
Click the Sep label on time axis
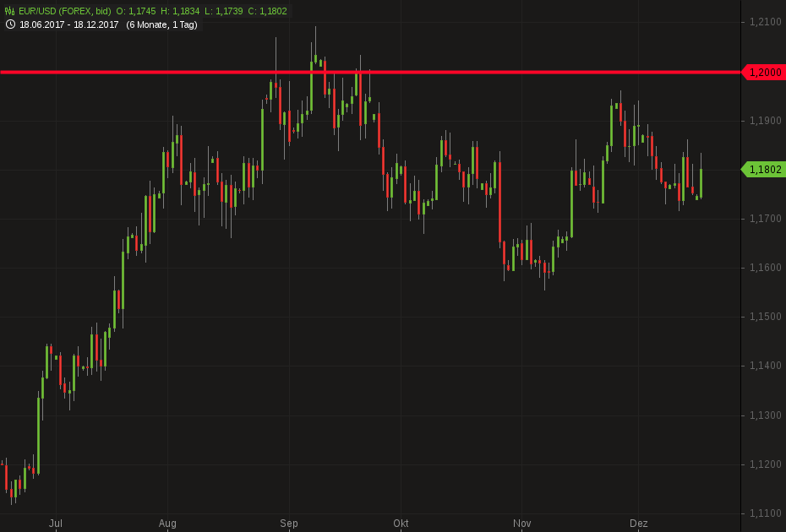pyautogui.click(x=288, y=524)
